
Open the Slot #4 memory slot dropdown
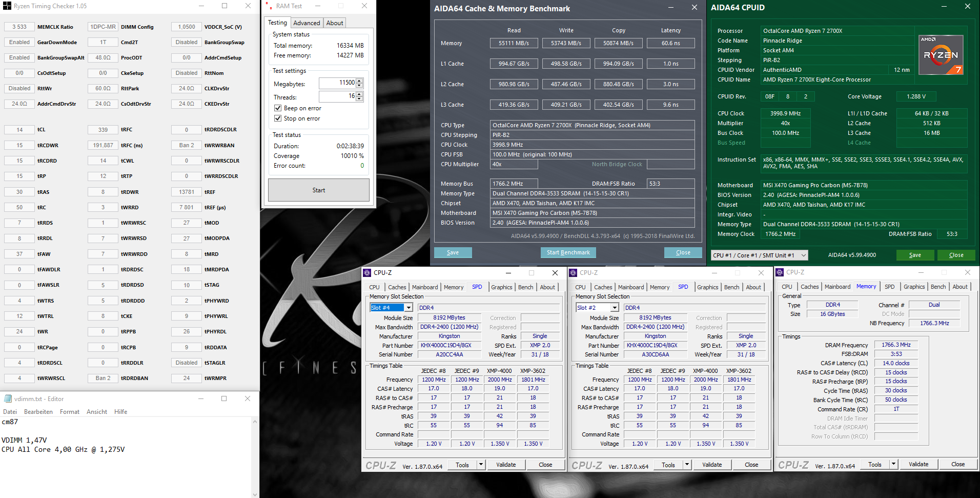pyautogui.click(x=409, y=307)
